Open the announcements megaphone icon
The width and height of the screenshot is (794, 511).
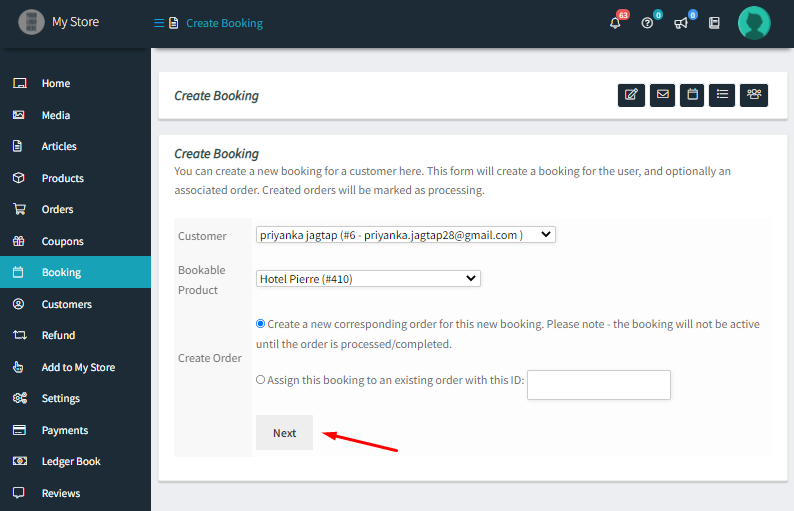coord(681,23)
